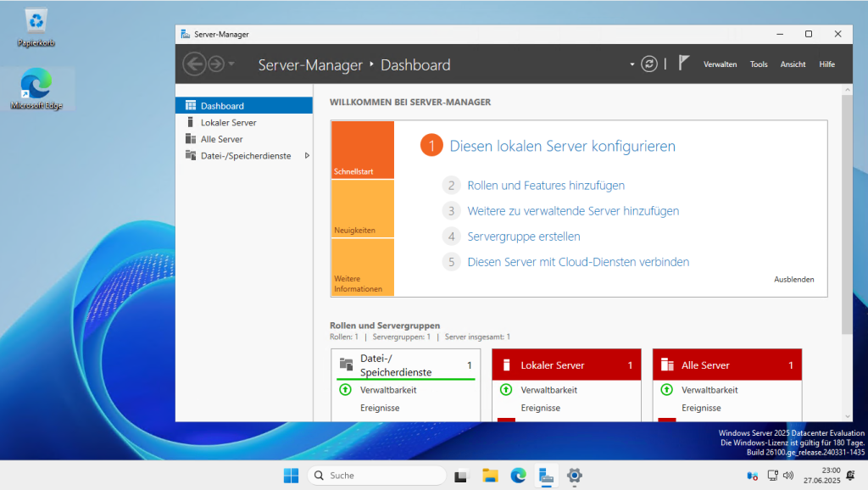The width and height of the screenshot is (868, 490).
Task: Click the network icon in system tray
Action: point(773,476)
